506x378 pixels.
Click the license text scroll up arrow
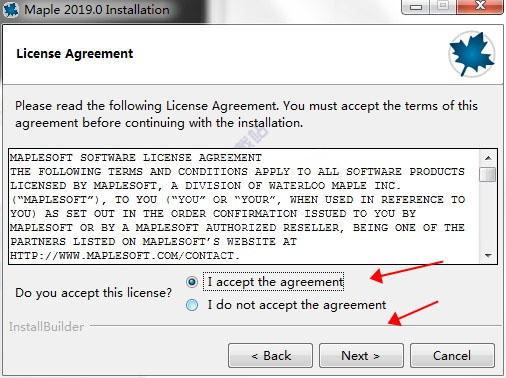pyautogui.click(x=488, y=158)
